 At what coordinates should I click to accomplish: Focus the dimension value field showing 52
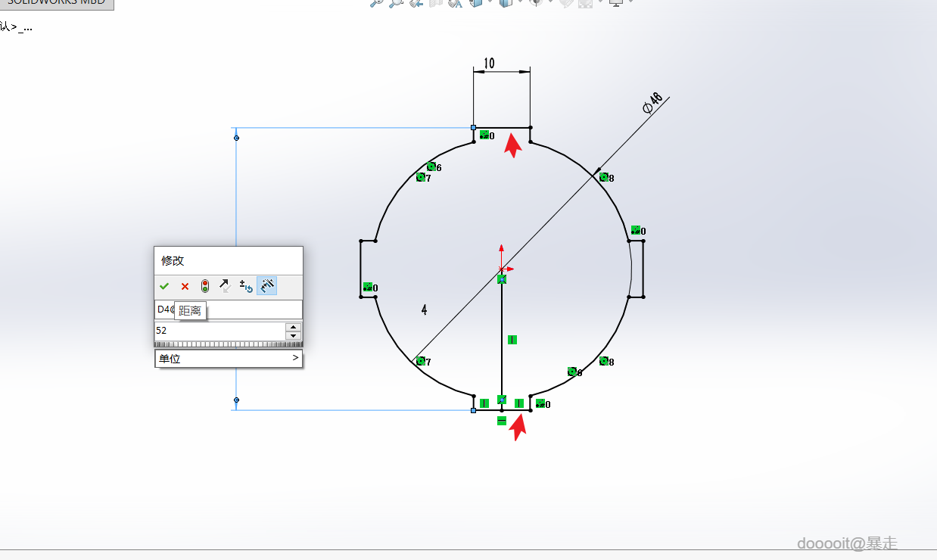click(x=219, y=331)
